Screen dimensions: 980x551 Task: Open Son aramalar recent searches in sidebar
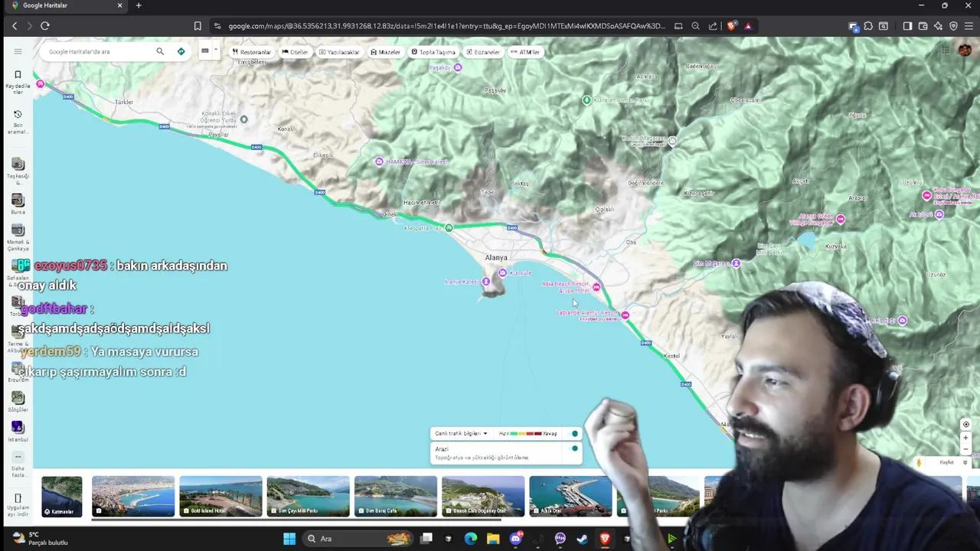click(x=18, y=121)
